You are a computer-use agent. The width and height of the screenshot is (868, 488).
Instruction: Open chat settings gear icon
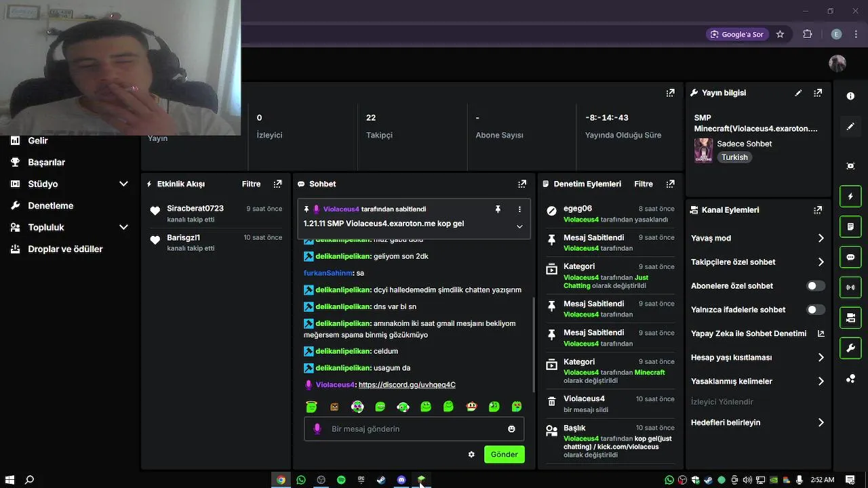tap(471, 455)
